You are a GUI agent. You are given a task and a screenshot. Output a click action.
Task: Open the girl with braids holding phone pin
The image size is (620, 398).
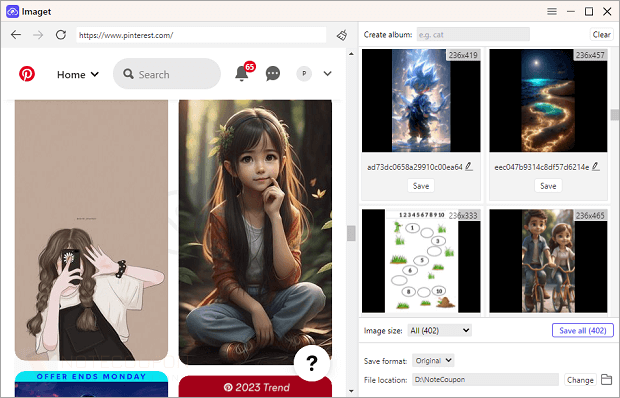(x=91, y=230)
